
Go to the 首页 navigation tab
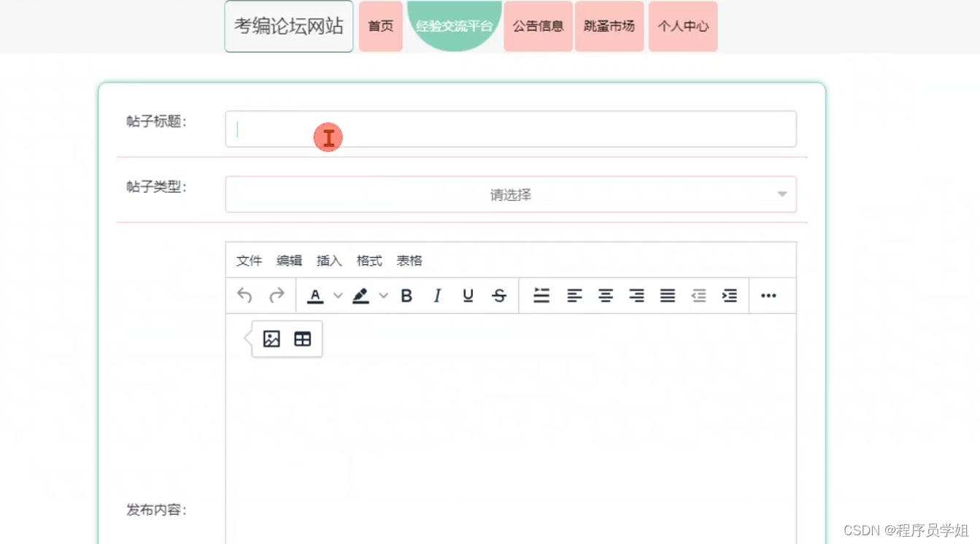tap(381, 26)
